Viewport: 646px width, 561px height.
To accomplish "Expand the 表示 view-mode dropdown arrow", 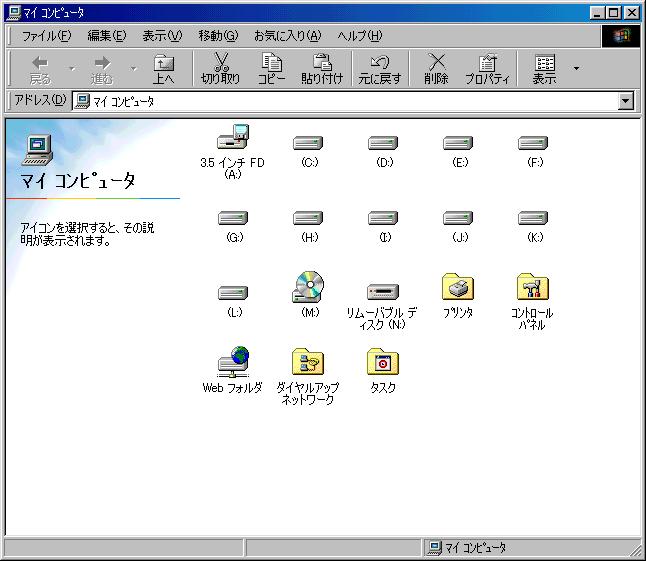I will point(576,68).
